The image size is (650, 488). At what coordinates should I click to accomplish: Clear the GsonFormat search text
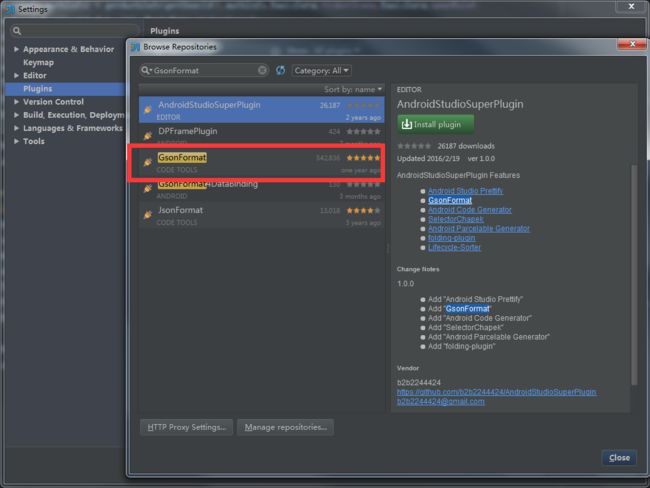[262, 70]
